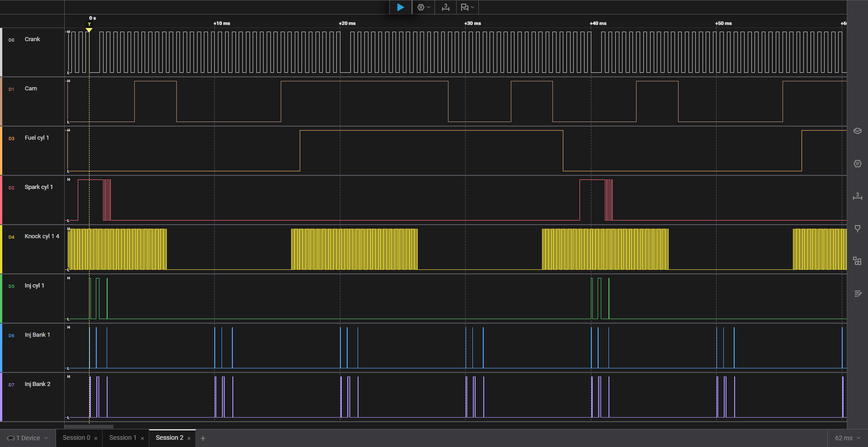Click the +40 ms time ruler label

[x=598, y=23]
